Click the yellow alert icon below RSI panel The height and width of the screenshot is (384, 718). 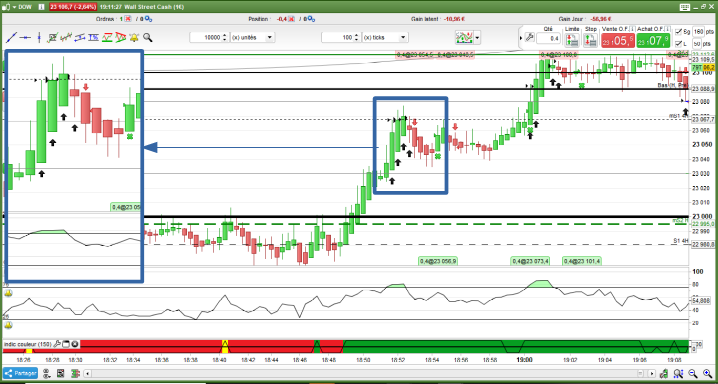[8, 325]
